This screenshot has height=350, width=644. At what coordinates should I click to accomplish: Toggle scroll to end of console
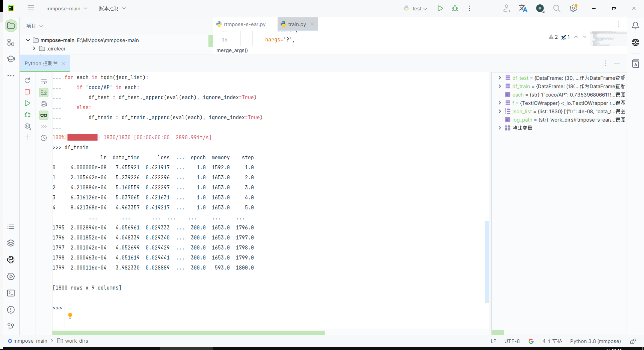pyautogui.click(x=44, y=93)
